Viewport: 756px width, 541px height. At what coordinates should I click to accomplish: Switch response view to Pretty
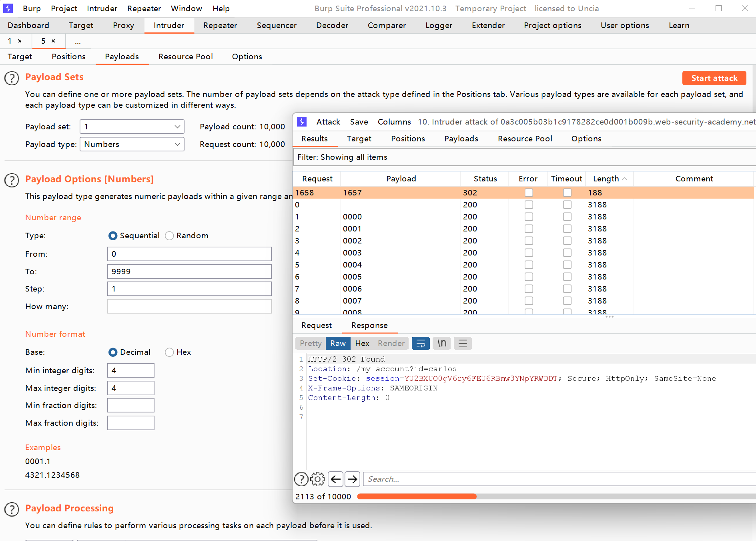[x=311, y=343]
